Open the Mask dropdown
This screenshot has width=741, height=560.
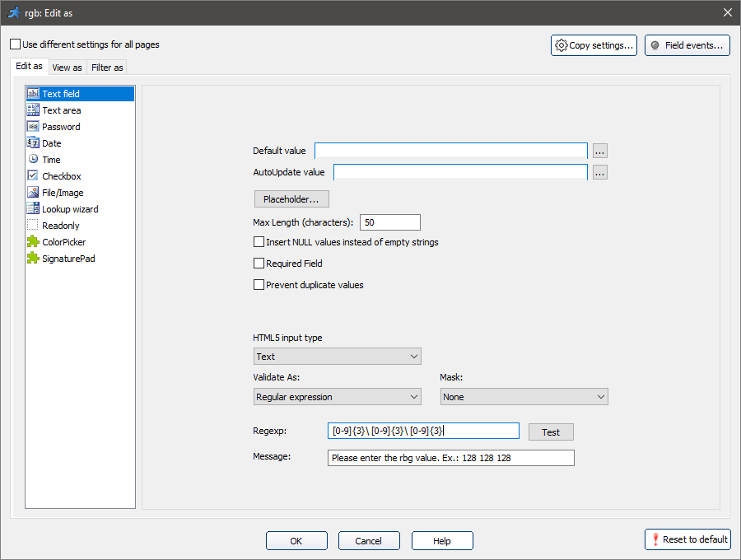coord(524,397)
